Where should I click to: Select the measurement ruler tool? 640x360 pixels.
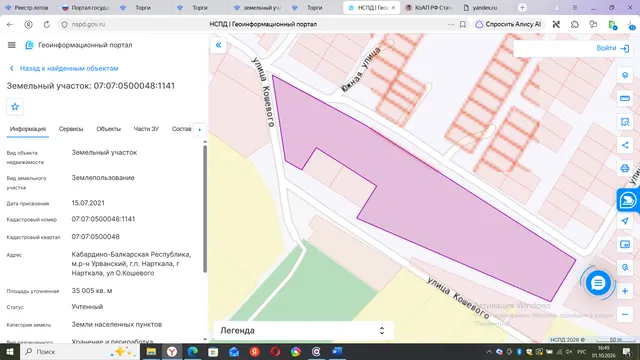point(625,98)
